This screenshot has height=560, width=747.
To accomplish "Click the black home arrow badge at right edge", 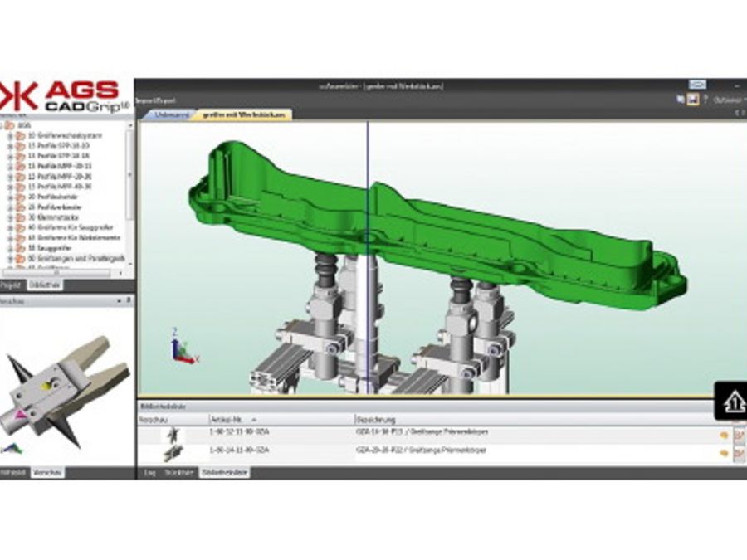I will click(x=732, y=402).
